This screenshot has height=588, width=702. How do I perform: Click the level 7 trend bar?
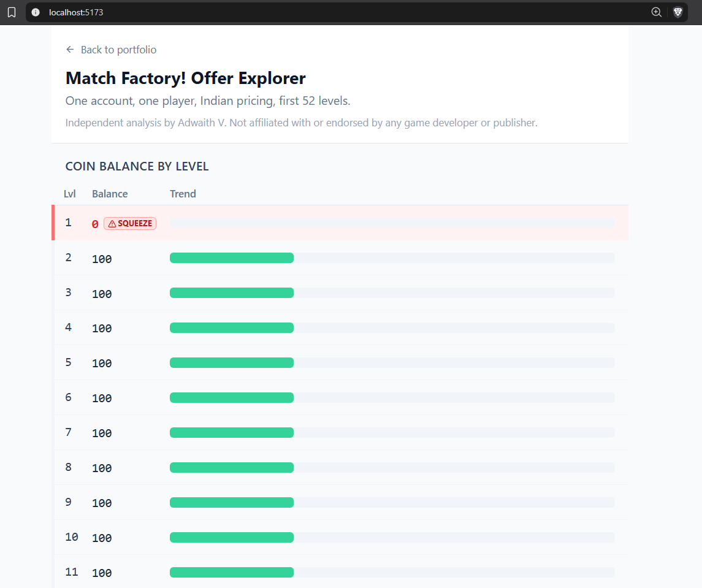(392, 433)
